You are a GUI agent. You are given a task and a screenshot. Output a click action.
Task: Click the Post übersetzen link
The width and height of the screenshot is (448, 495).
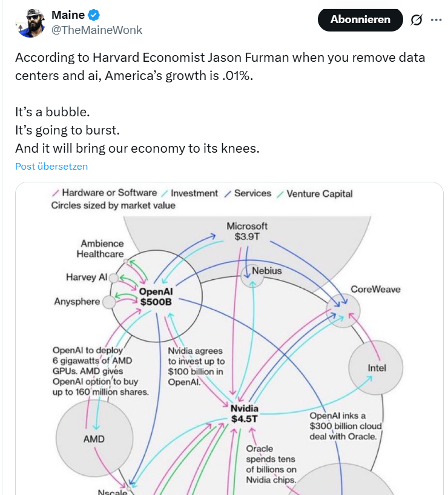pos(51,166)
